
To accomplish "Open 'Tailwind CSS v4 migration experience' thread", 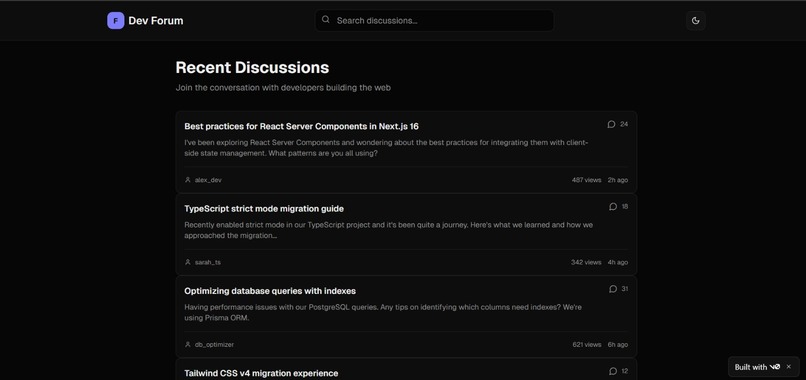I will 261,373.
